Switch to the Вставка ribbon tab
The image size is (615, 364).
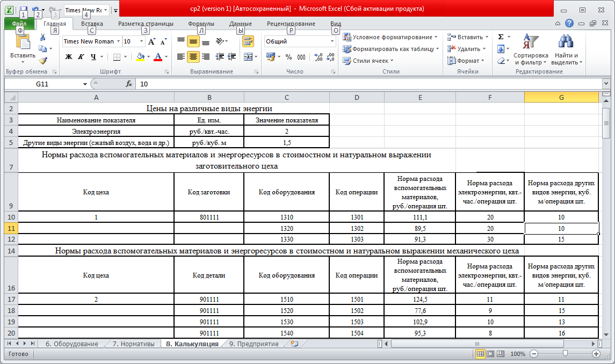point(92,24)
